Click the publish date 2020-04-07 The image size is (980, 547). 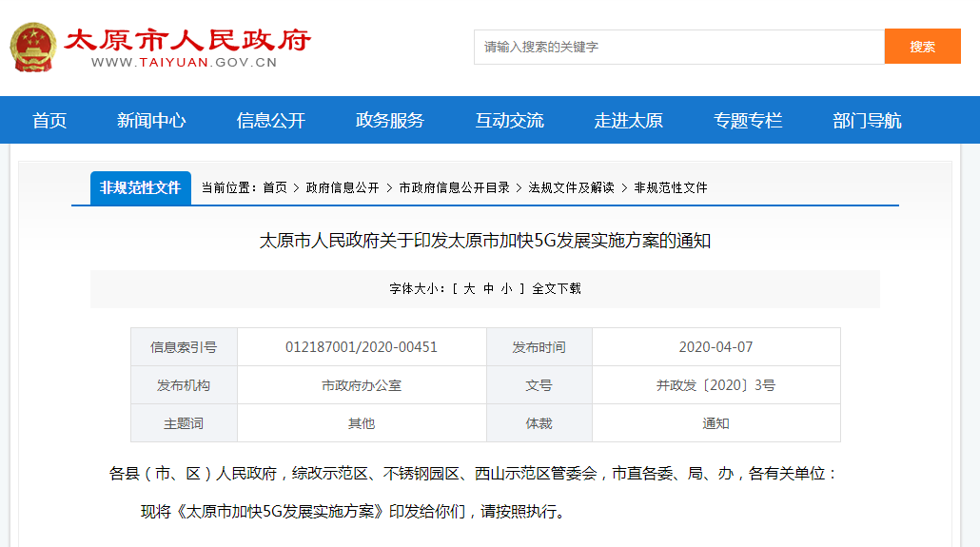pyautogui.click(x=715, y=347)
